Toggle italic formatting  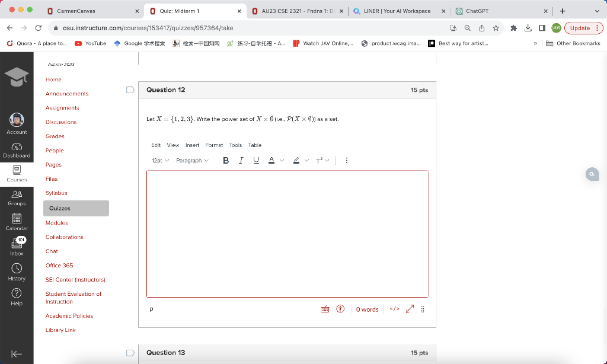[x=241, y=160]
